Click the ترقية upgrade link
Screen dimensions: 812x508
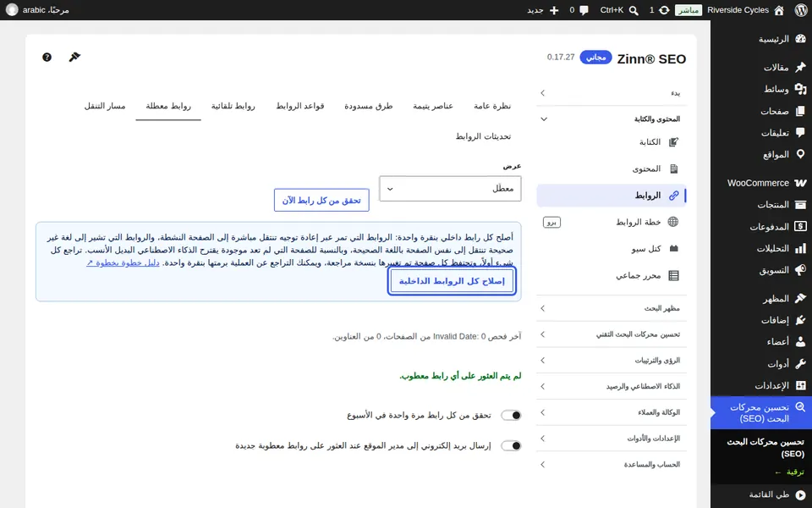click(789, 472)
